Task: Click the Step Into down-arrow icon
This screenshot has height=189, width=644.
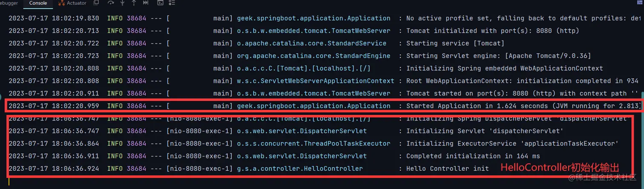Action: [123, 3]
